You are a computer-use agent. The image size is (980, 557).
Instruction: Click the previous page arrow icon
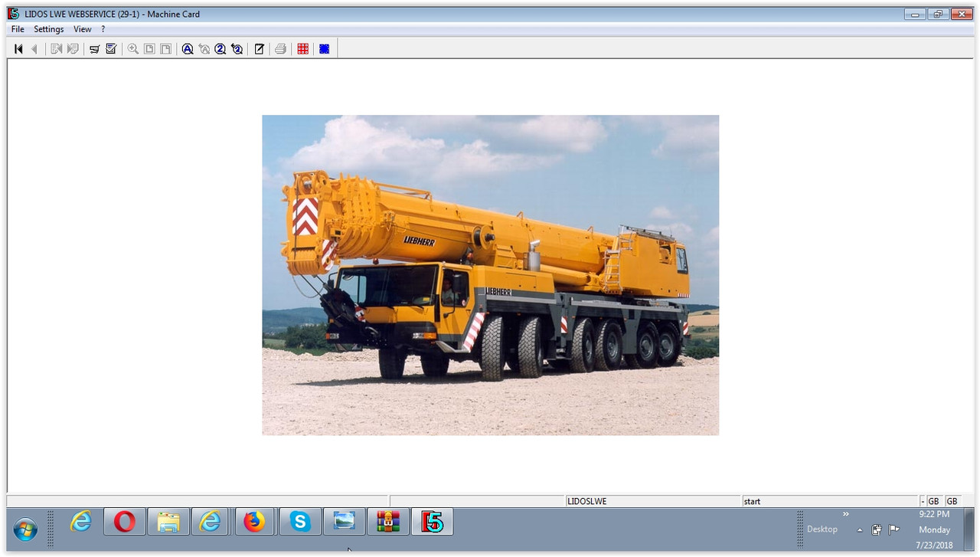34,49
